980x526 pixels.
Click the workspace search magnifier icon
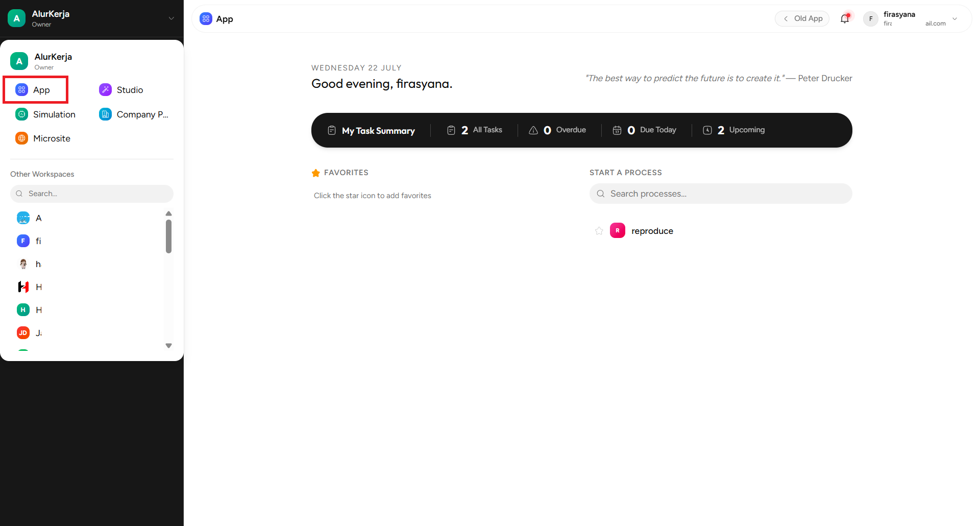(x=19, y=194)
